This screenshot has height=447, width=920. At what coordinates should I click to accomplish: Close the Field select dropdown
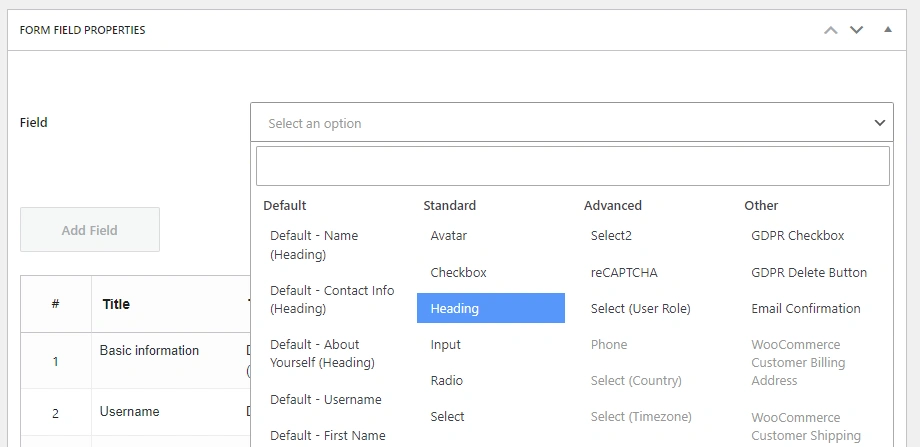coord(879,123)
